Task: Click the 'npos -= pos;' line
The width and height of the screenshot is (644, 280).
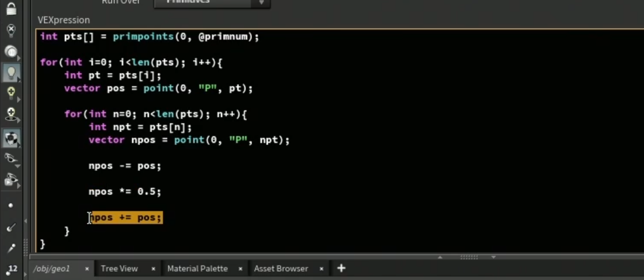Action: 125,166
